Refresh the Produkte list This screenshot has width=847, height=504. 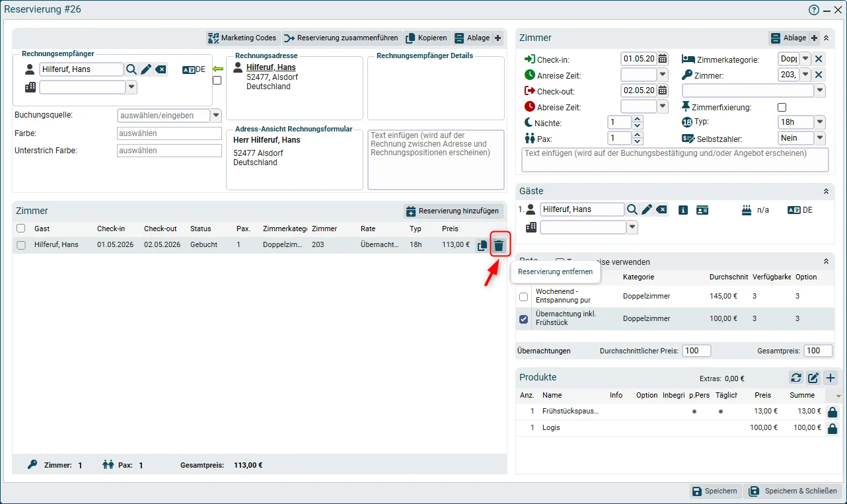pos(796,378)
